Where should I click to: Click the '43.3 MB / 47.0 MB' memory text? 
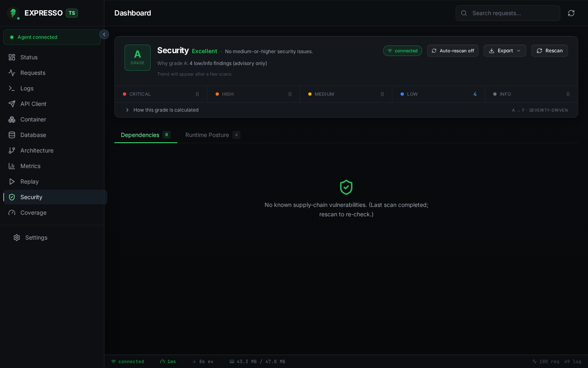[x=261, y=361]
